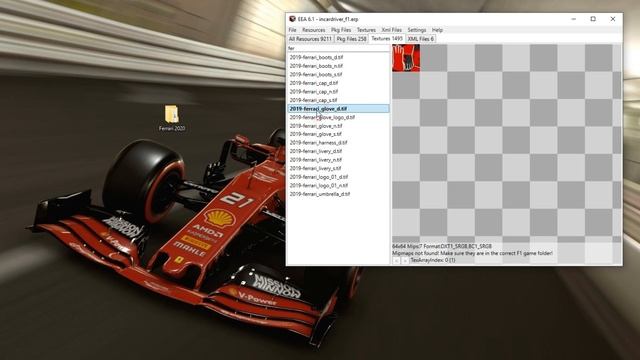Image resolution: width=640 pixels, height=360 pixels.
Task: Select 2019-ferrari_umbrella_d.tif in the list
Action: pyautogui.click(x=320, y=194)
